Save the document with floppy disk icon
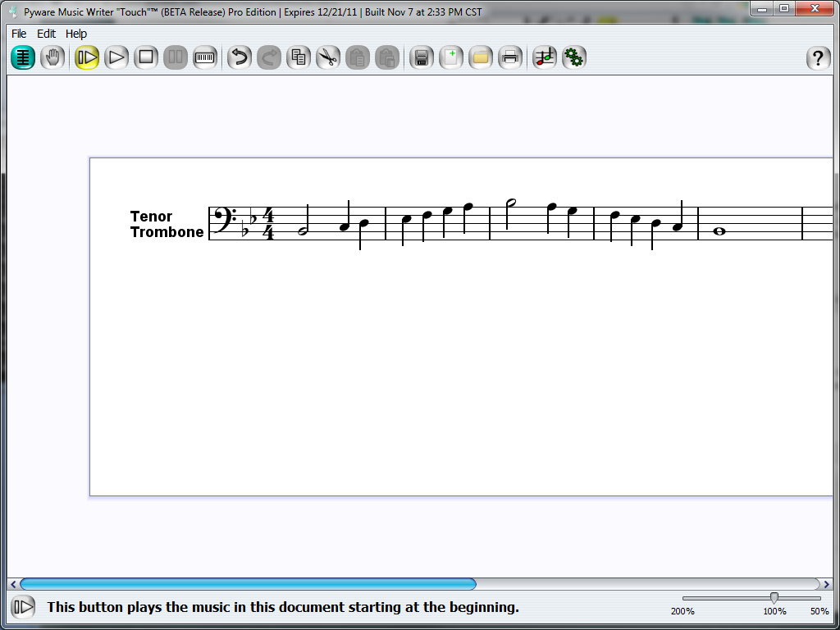This screenshot has height=630, width=840. [x=422, y=57]
